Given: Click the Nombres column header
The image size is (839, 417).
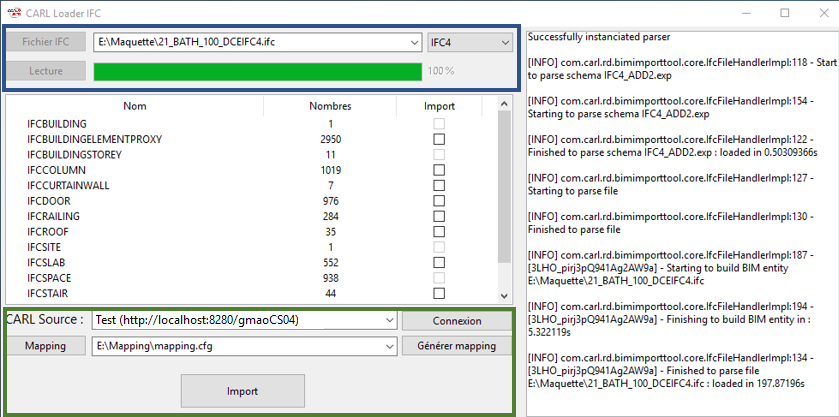Looking at the screenshot, I should [330, 106].
